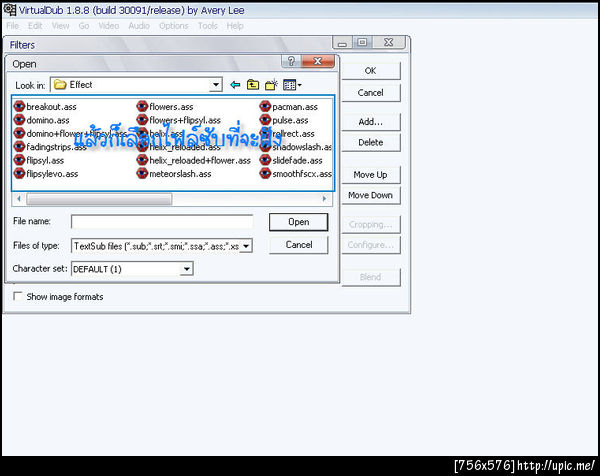600x476 pixels.
Task: Expand the Look in folder dropdown
Action: pyautogui.click(x=216, y=85)
